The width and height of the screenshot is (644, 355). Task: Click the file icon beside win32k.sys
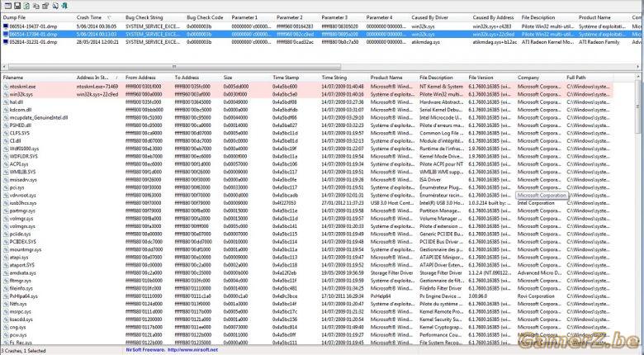pyautogui.click(x=6, y=94)
